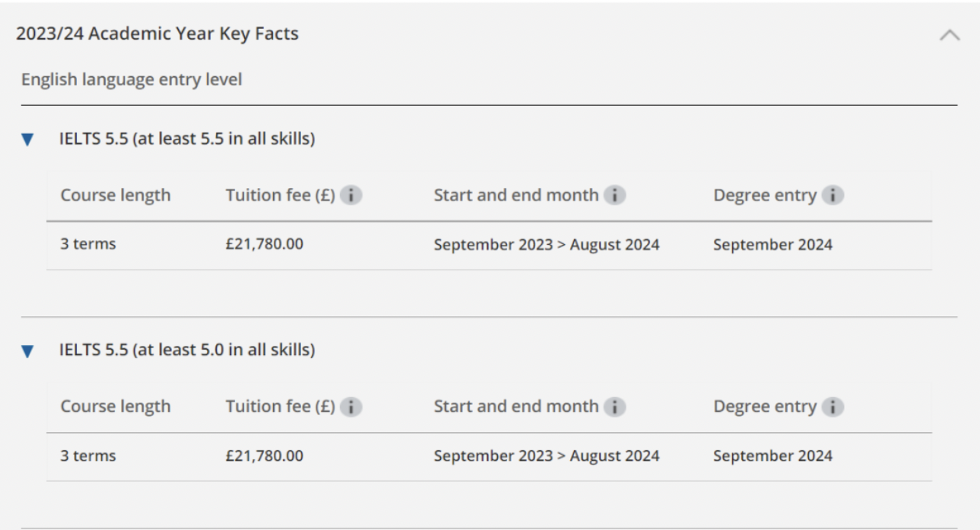Open Start and end month info icon, 'at least 5.0' section
980x530 pixels.
pos(615,406)
